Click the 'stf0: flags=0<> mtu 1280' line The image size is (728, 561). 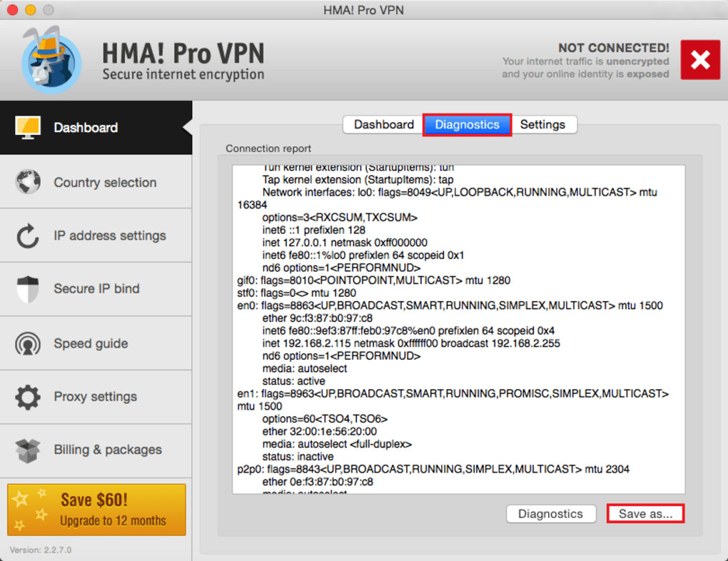pyautogui.click(x=297, y=293)
